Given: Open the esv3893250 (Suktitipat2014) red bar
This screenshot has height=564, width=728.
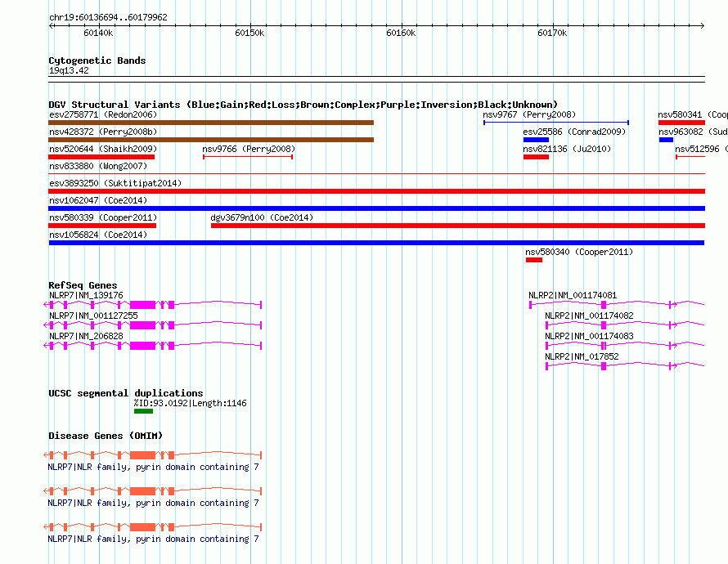Looking at the screenshot, I should click(377, 191).
